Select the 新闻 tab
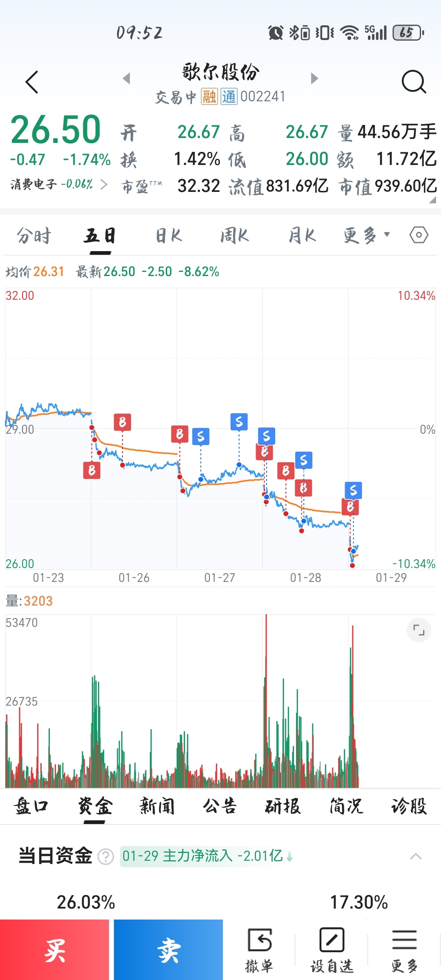Screen dimensions: 441x980 (157, 806)
